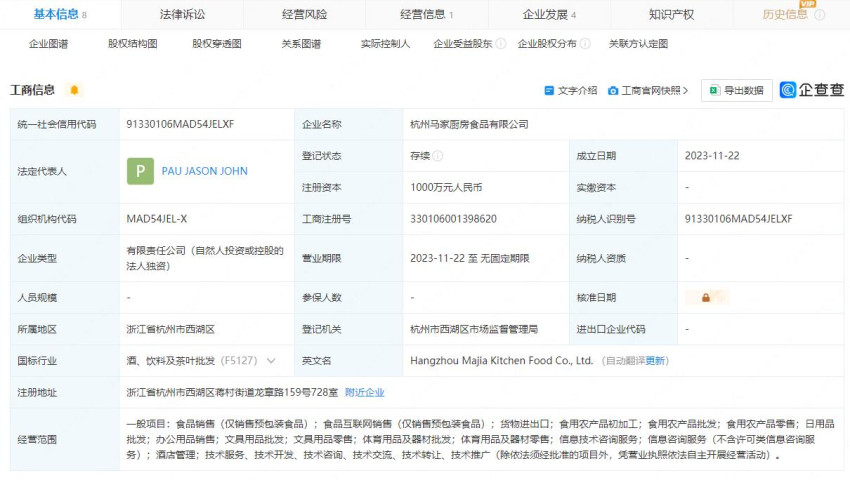
Task: Click 更新 link after English name
Action: point(655,361)
